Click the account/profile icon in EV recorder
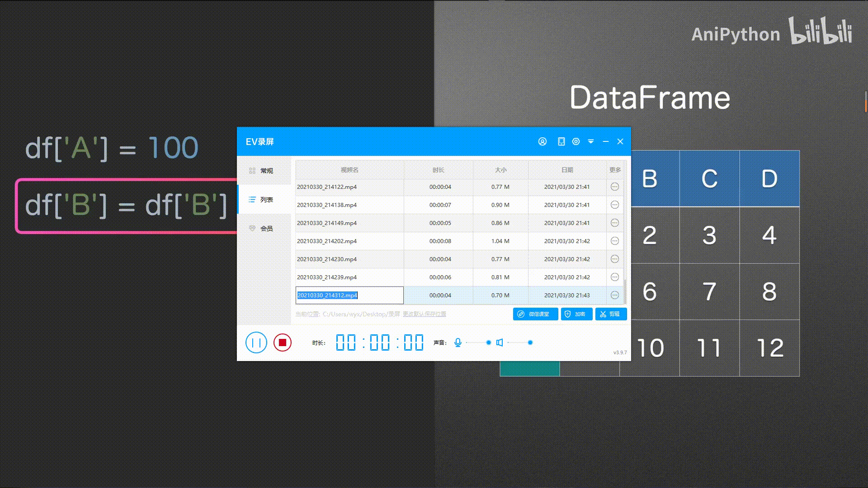Viewport: 868px width, 488px height. 542,141
